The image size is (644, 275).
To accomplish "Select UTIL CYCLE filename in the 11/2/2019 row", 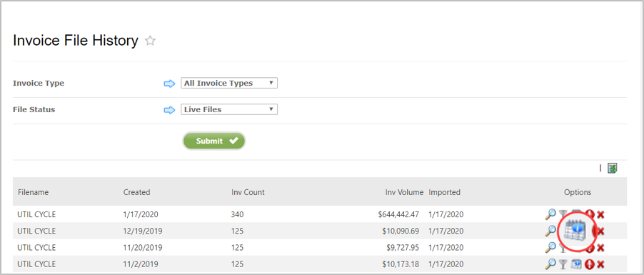I will tap(36, 264).
